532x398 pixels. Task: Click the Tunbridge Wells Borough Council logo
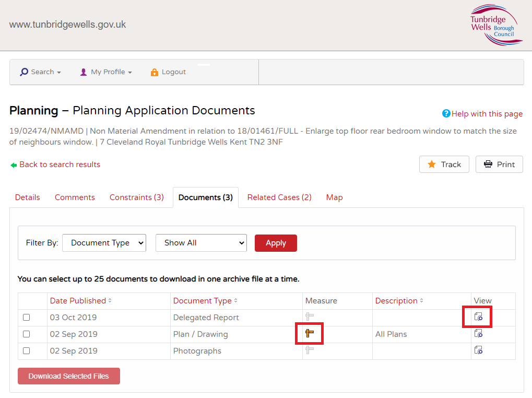(495, 25)
